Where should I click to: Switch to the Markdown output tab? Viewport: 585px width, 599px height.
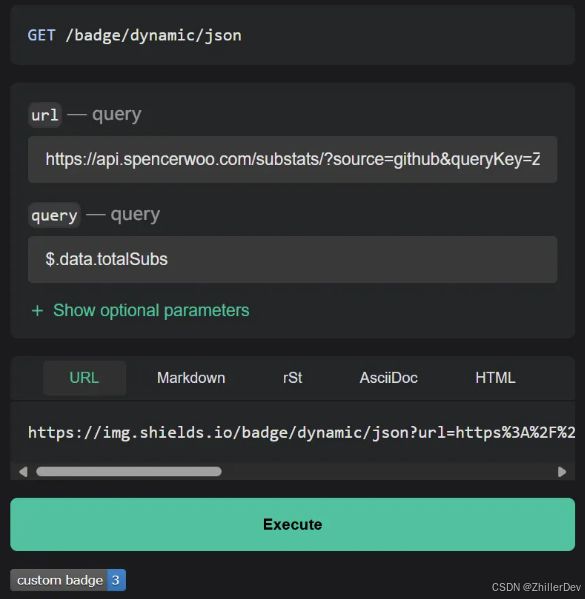click(191, 378)
